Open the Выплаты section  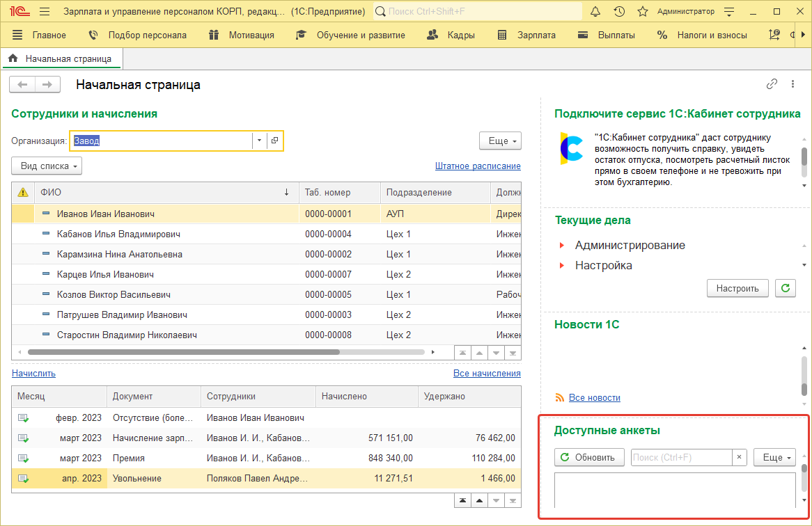616,35
